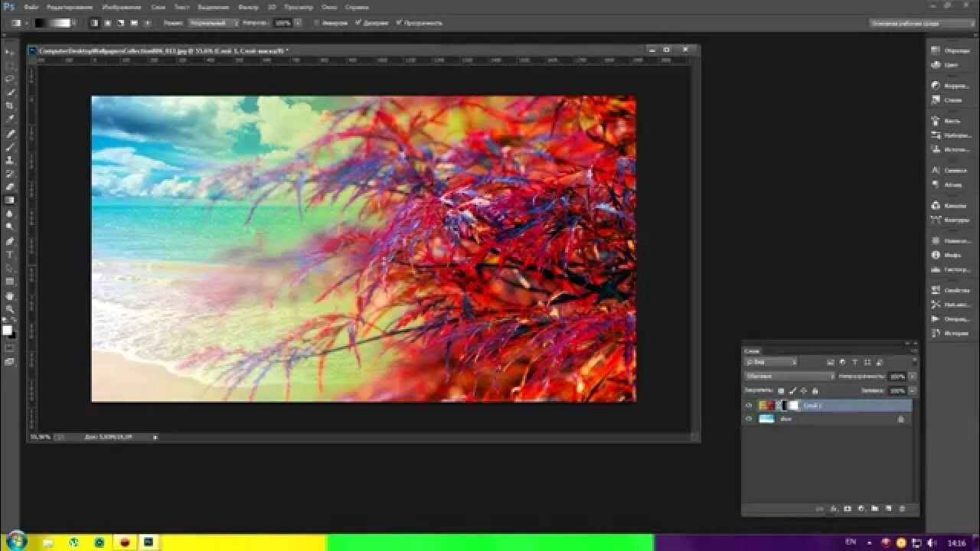Toggle lock position in Layers panel
The width and height of the screenshot is (980, 551).
pos(803,390)
